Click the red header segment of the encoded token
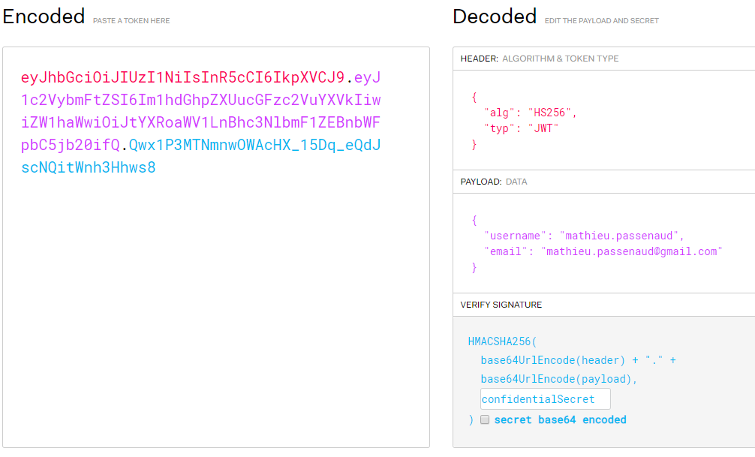755x457 pixels. coord(182,77)
